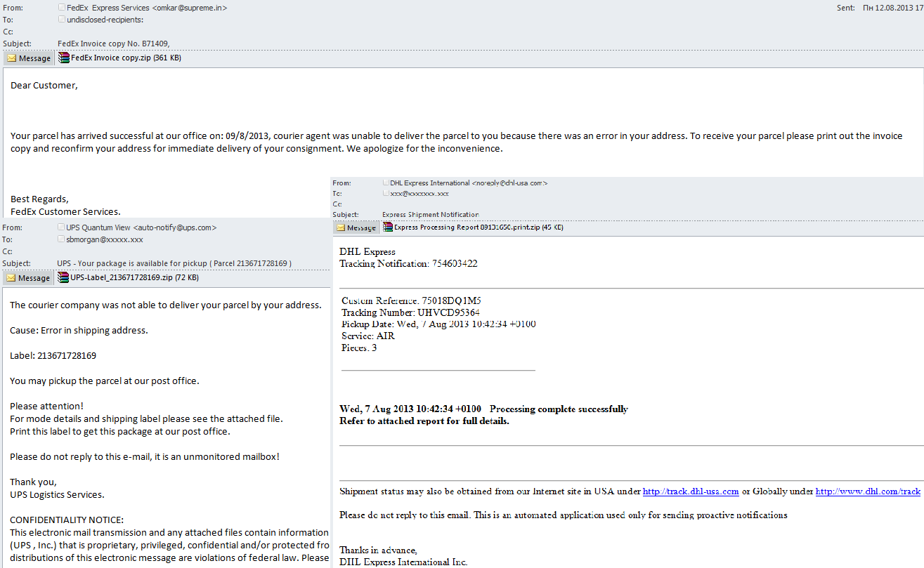Screen dimensions: 924x568
Task: Open the FedEx Invoice copy.zip attachment
Action: 119,58
